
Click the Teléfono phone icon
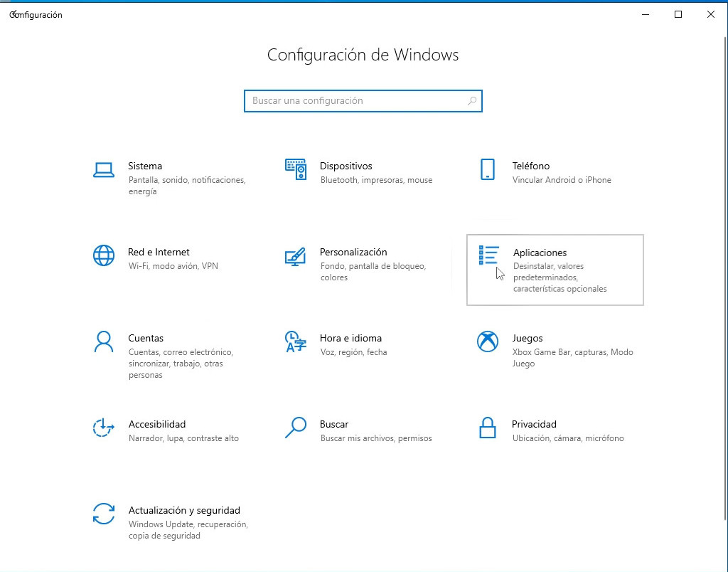pos(488,170)
